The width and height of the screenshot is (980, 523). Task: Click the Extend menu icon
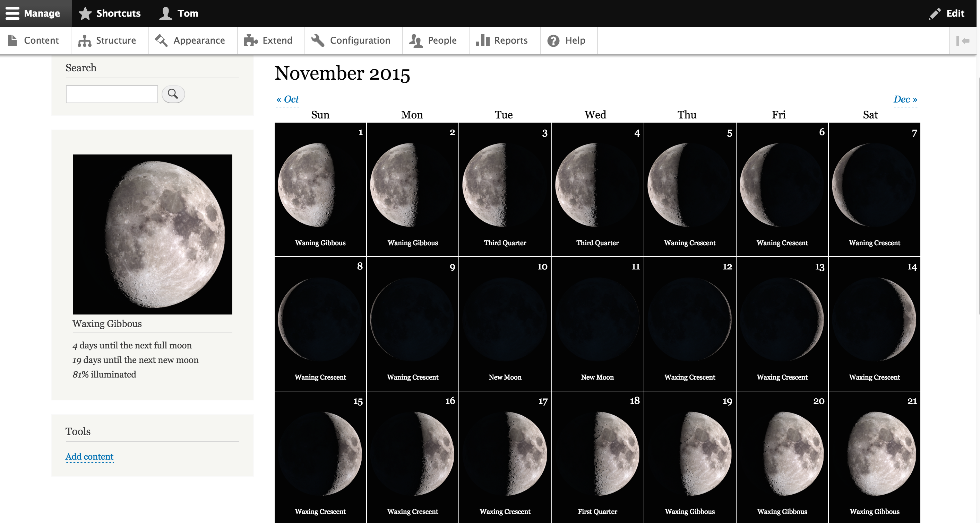[251, 40]
